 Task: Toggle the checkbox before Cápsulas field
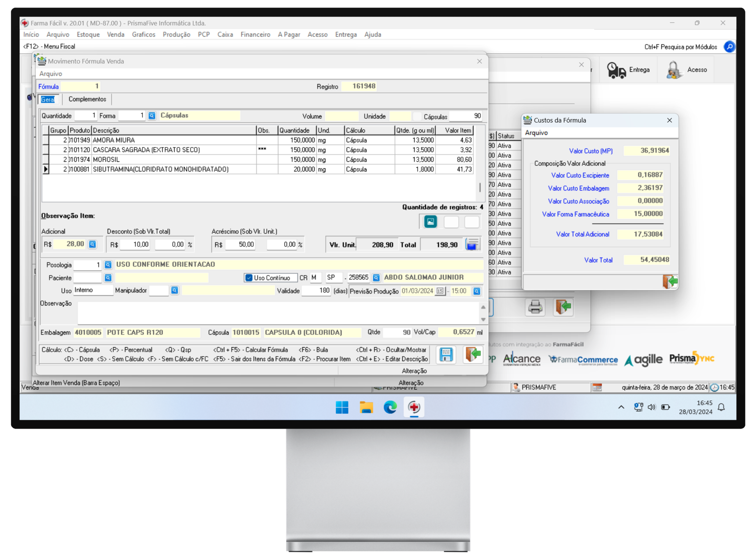[x=417, y=116]
